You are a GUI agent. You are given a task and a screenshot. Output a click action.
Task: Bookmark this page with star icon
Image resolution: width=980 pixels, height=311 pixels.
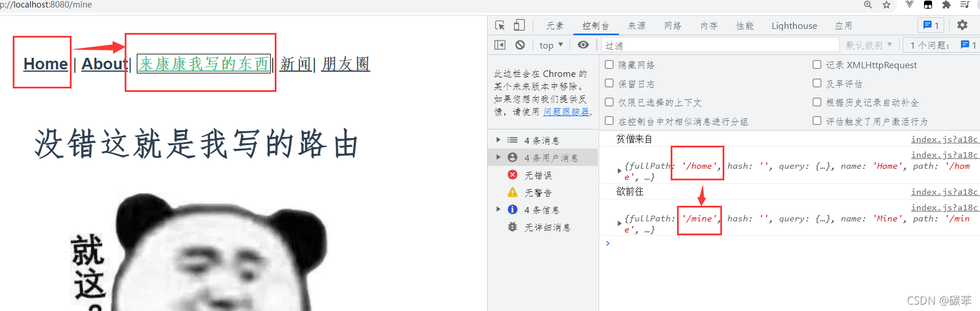(887, 5)
